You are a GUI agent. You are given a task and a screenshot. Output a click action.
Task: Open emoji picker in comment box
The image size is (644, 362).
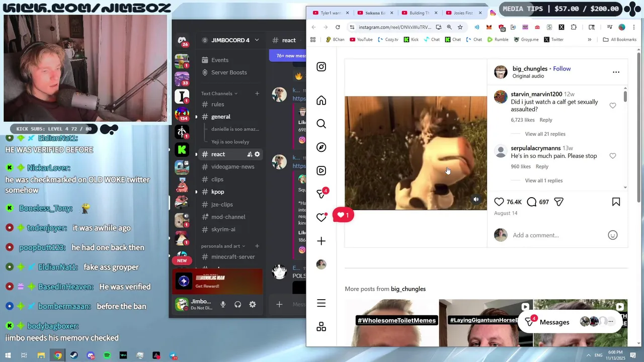tap(612, 235)
